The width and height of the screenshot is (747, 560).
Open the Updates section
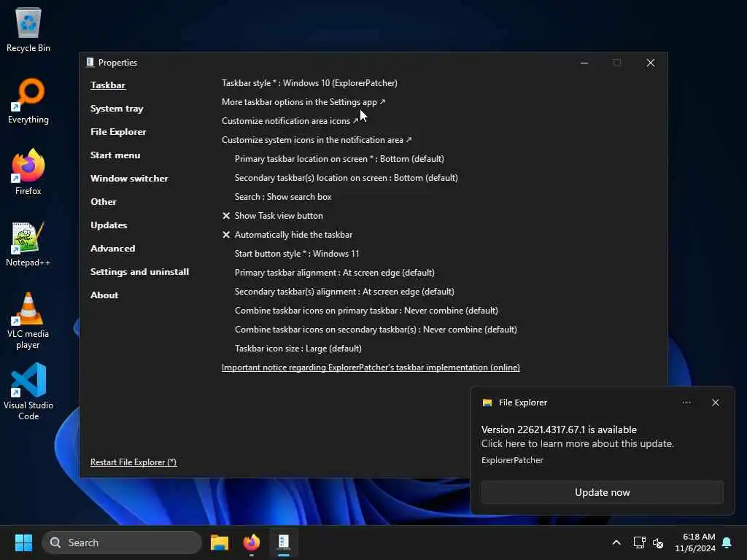[109, 225]
